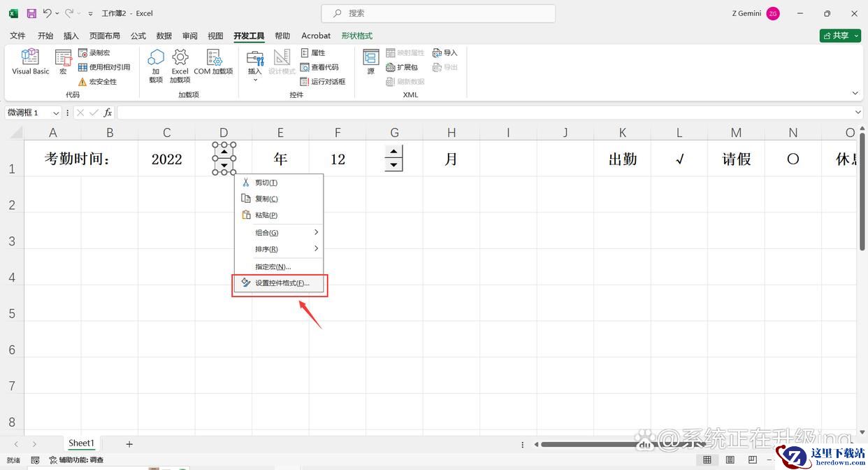Screen dimensions: 868x470
Task: Open Excel 加载项 add-ins dialog
Action: pos(180,64)
